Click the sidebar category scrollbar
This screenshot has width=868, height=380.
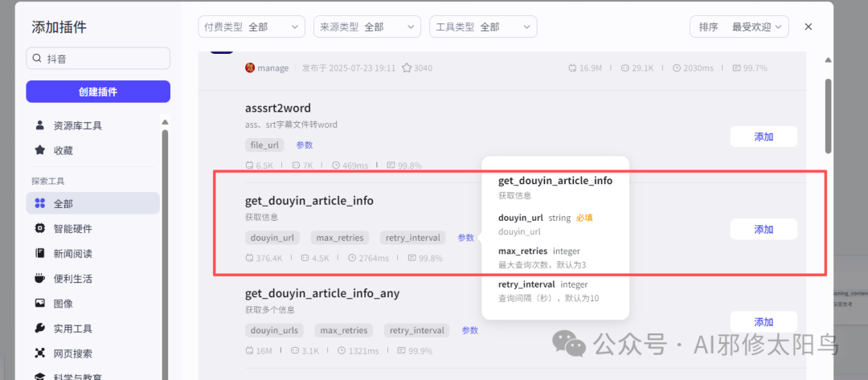point(165,255)
